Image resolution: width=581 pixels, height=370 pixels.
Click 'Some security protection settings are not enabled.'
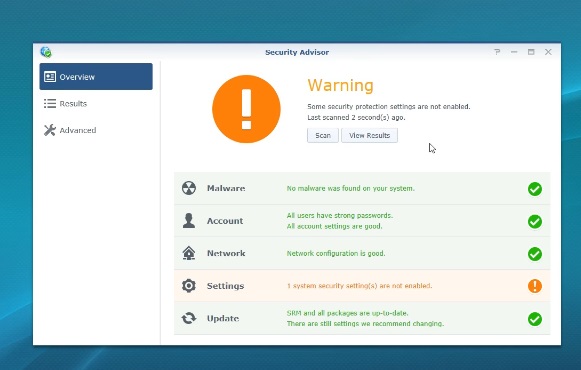tap(389, 107)
